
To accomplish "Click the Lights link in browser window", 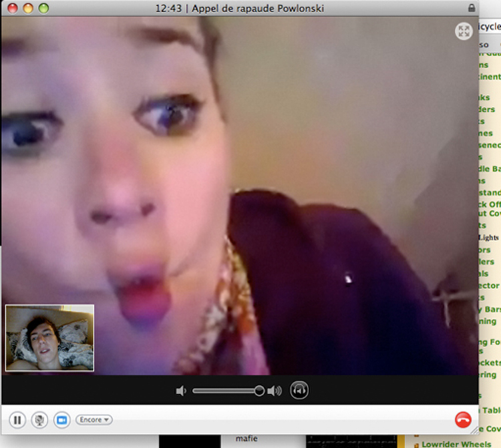I will click(x=489, y=238).
